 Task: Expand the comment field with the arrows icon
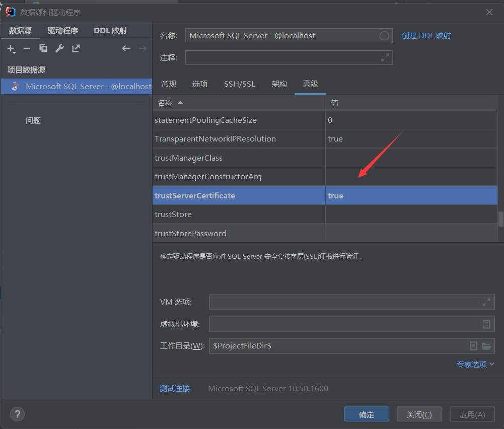click(385, 57)
